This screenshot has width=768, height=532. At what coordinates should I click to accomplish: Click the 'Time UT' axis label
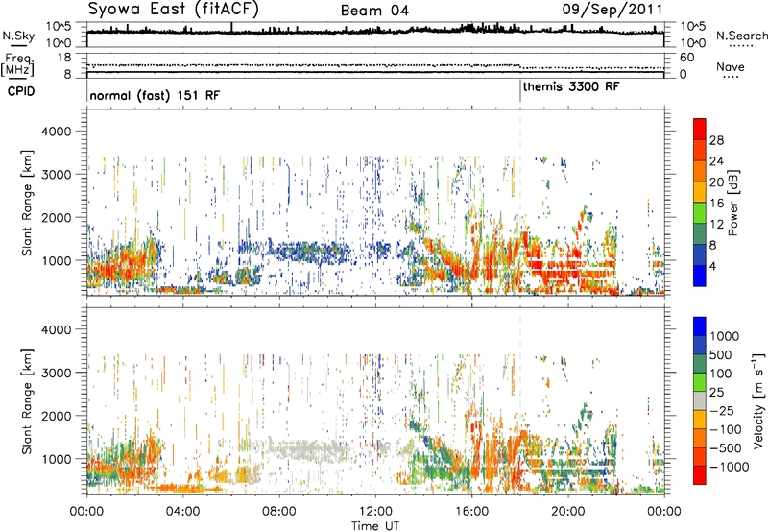[375, 526]
